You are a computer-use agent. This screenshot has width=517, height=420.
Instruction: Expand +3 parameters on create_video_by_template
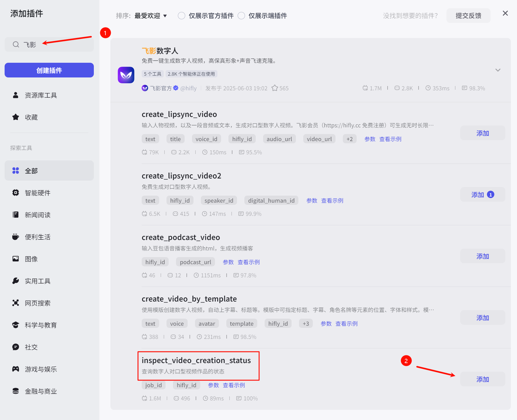[306, 324]
